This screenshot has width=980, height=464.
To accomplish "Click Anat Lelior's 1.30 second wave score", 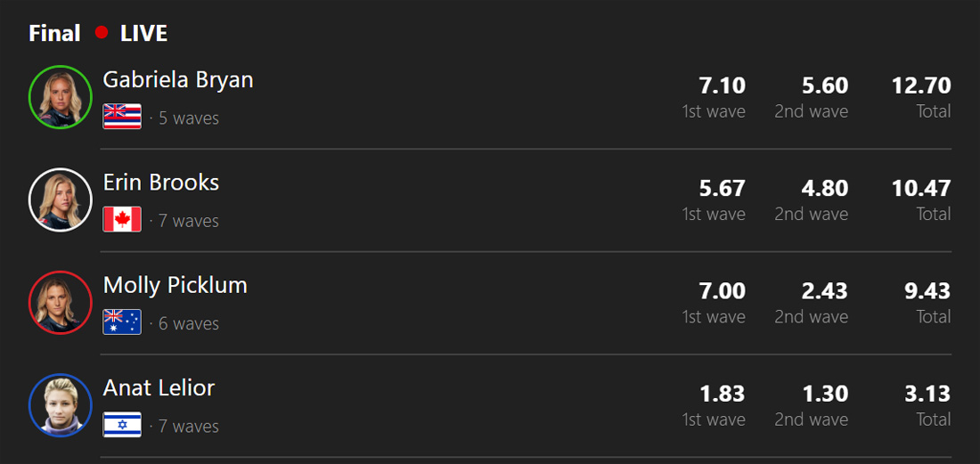I will point(825,394).
